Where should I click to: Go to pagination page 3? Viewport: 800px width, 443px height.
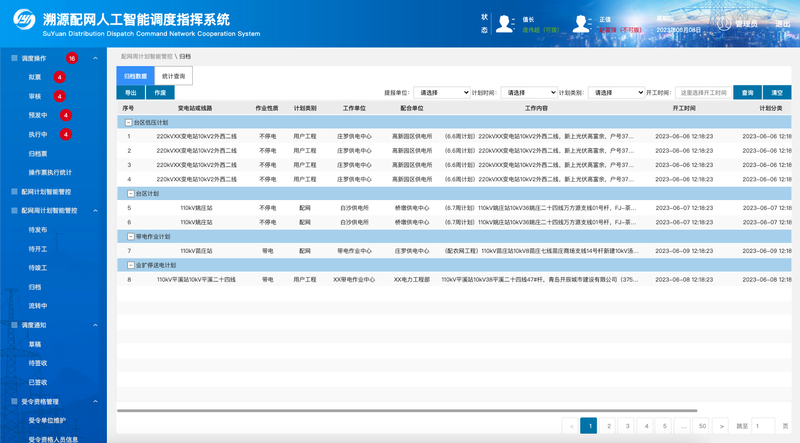(x=627, y=426)
